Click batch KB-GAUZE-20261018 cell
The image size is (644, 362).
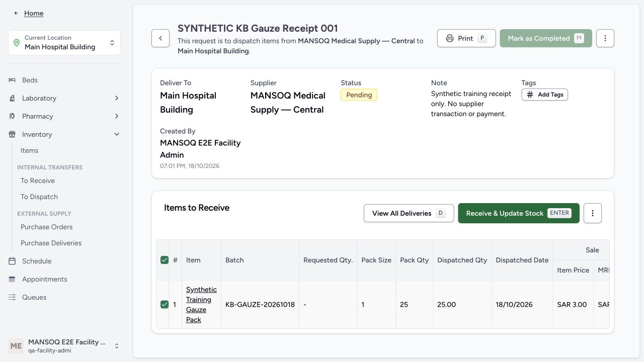click(x=260, y=304)
